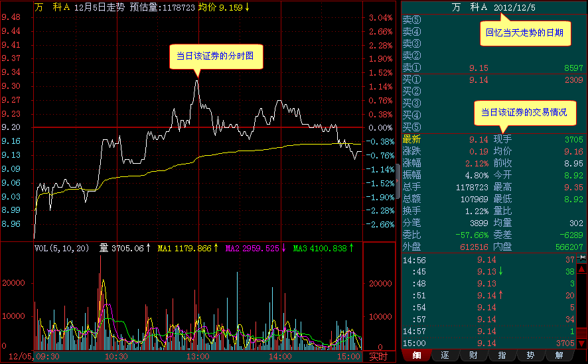
Task: Click the up arrow after MA1 1179.866
Action: [x=216, y=249]
